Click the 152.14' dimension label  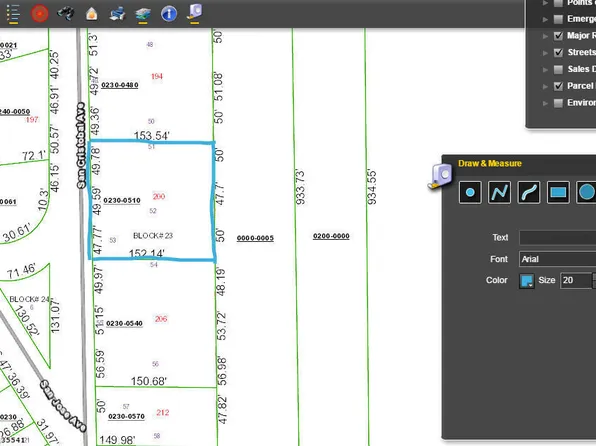(147, 254)
